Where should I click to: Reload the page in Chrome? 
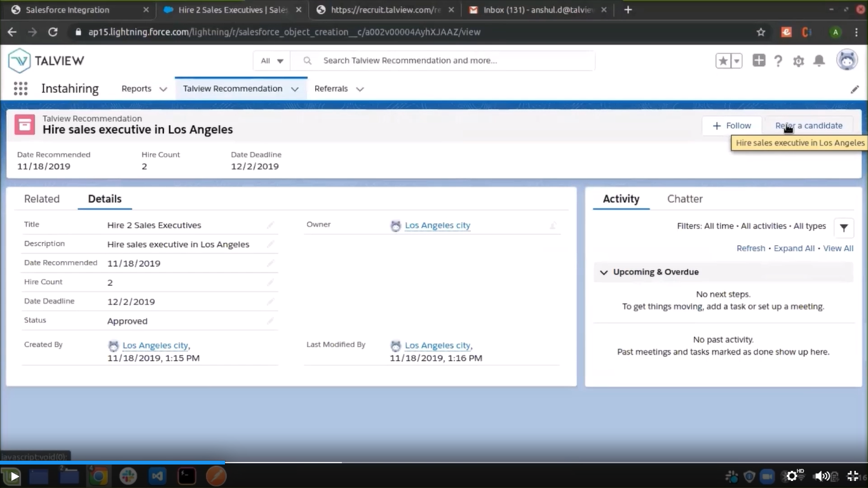(x=53, y=32)
